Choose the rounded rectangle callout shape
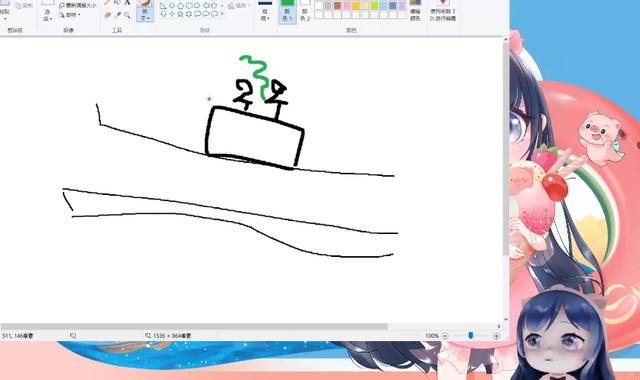 [197, 14]
